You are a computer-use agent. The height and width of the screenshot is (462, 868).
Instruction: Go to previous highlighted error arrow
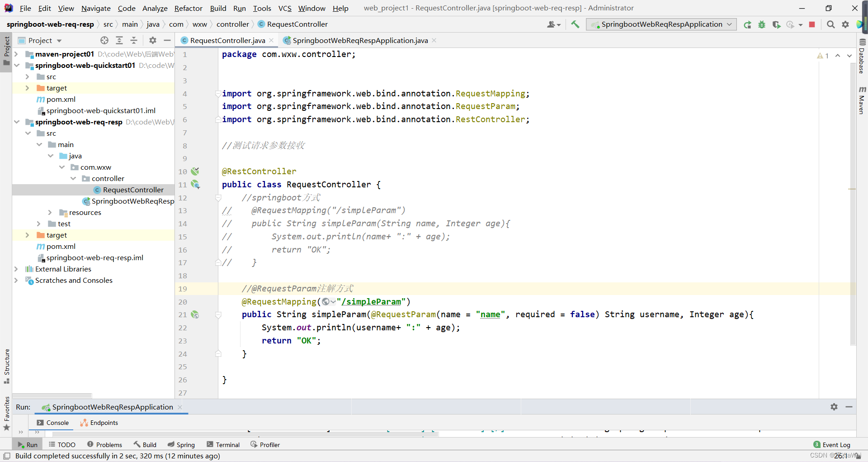838,56
